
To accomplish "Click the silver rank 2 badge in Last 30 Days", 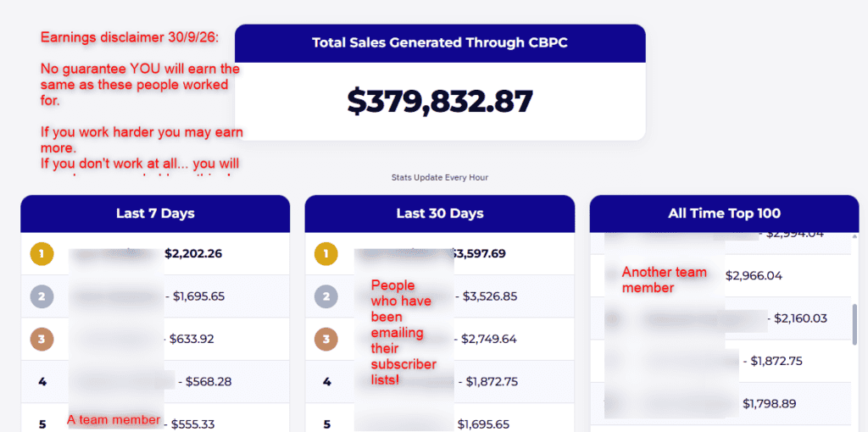I will click(326, 296).
